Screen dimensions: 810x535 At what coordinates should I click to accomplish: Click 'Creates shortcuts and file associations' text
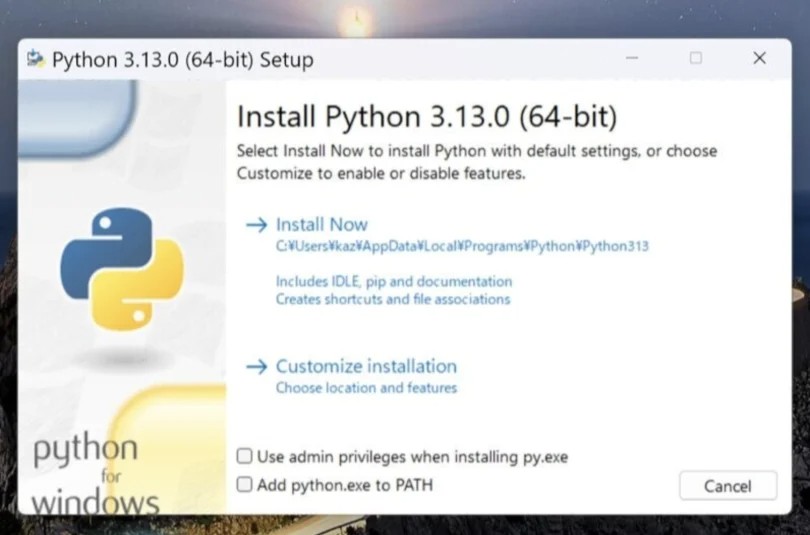pos(393,299)
